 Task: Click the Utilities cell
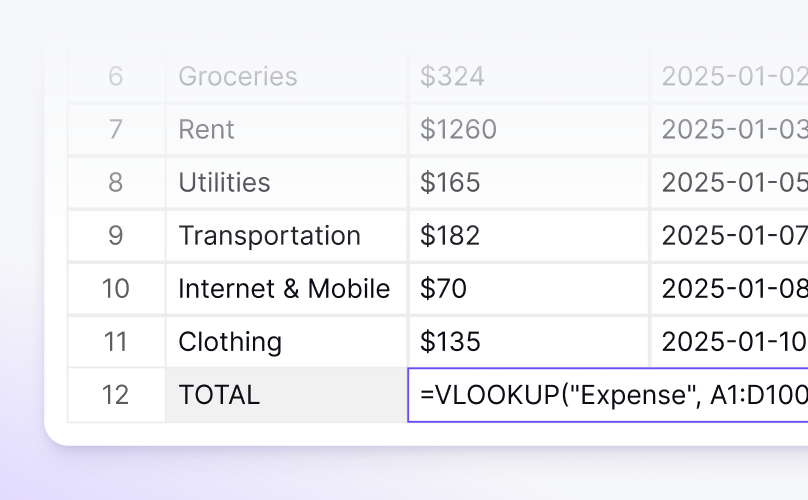pyautogui.click(x=286, y=183)
